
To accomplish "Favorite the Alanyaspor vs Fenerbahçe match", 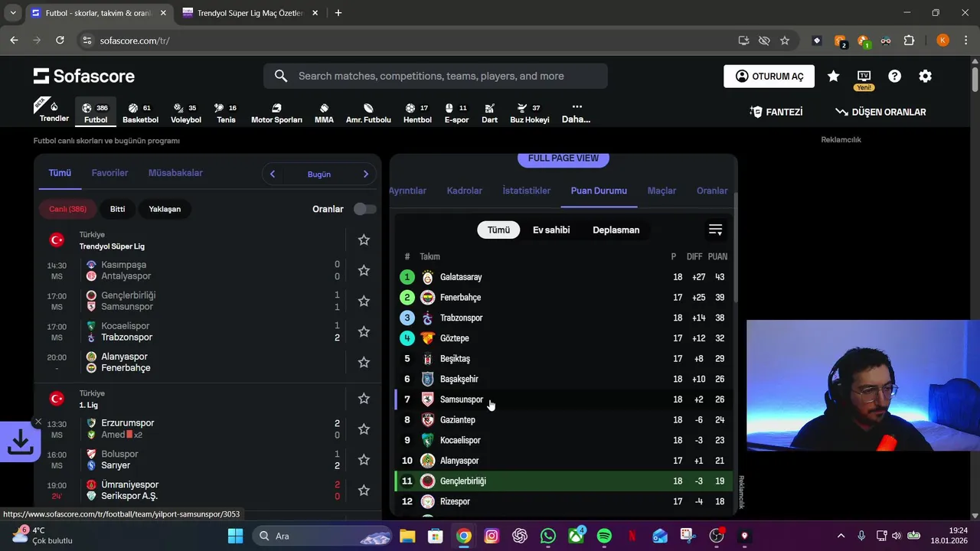I will [364, 362].
